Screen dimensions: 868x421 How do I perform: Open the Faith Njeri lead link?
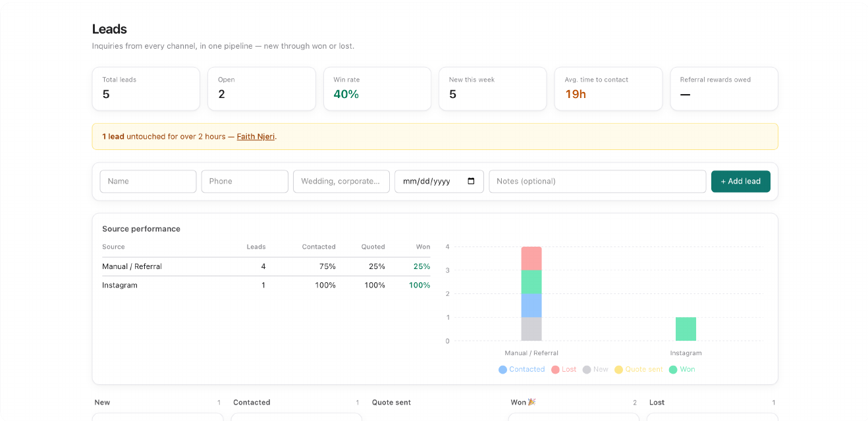click(x=256, y=137)
